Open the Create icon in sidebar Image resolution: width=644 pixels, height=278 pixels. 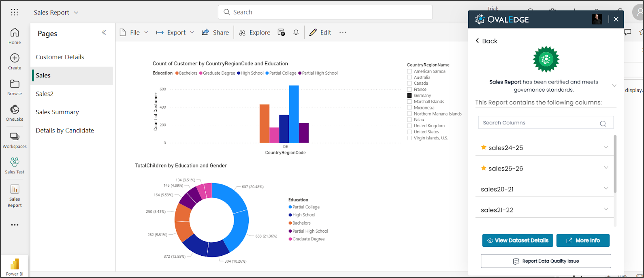[15, 61]
